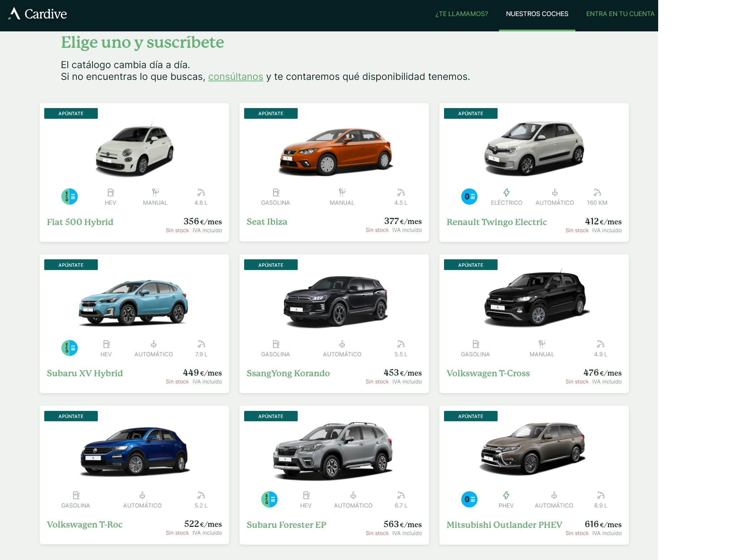Click the manual gearbox icon on Volkswagen T-Cross

point(542,344)
